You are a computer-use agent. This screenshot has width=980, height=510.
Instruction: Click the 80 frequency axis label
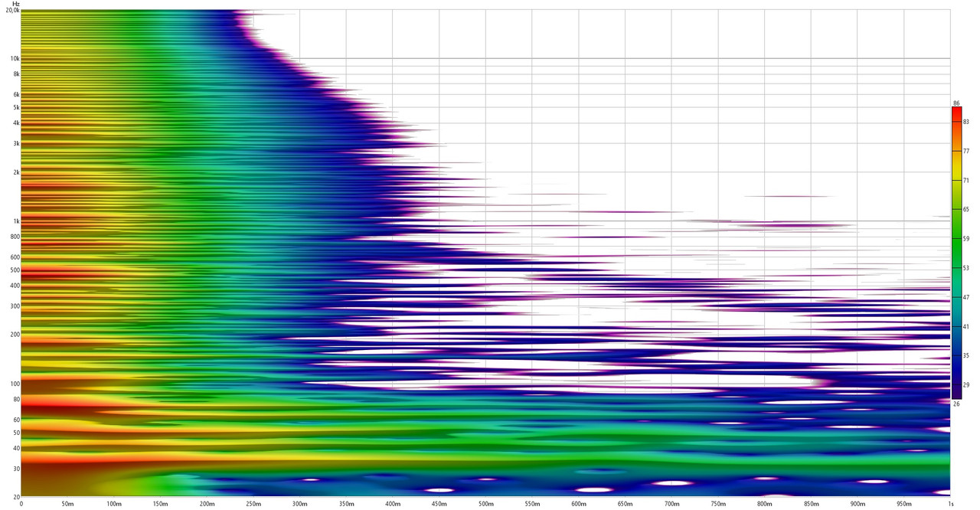click(x=16, y=400)
